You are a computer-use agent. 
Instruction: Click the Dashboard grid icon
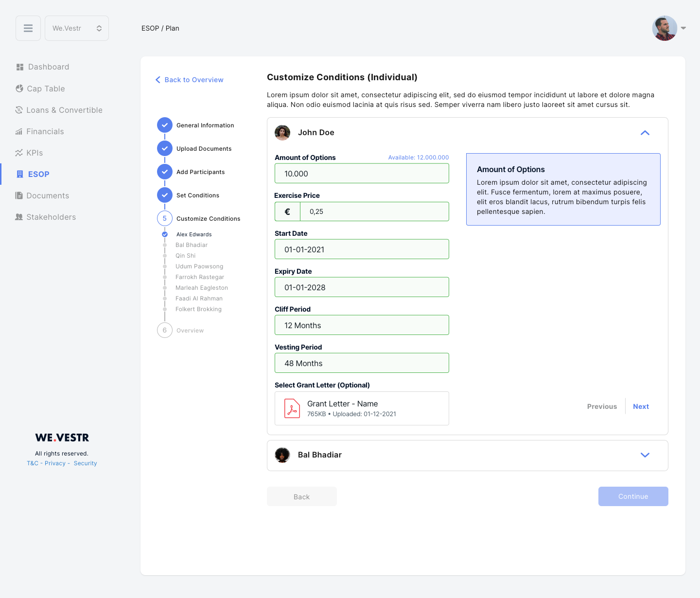[x=20, y=67]
